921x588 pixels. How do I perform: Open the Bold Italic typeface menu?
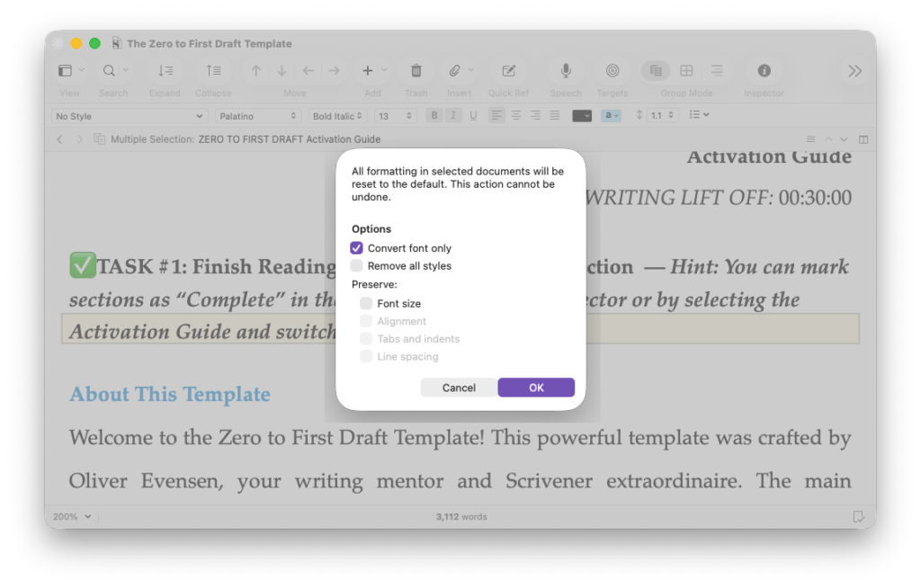tap(337, 116)
